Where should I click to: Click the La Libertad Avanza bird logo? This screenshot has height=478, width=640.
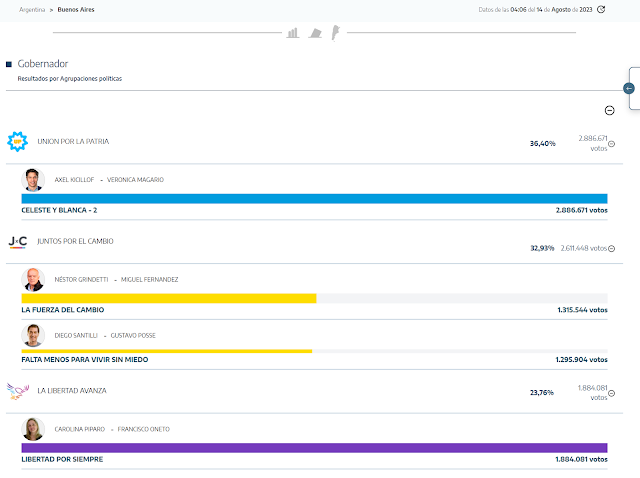[x=18, y=391]
